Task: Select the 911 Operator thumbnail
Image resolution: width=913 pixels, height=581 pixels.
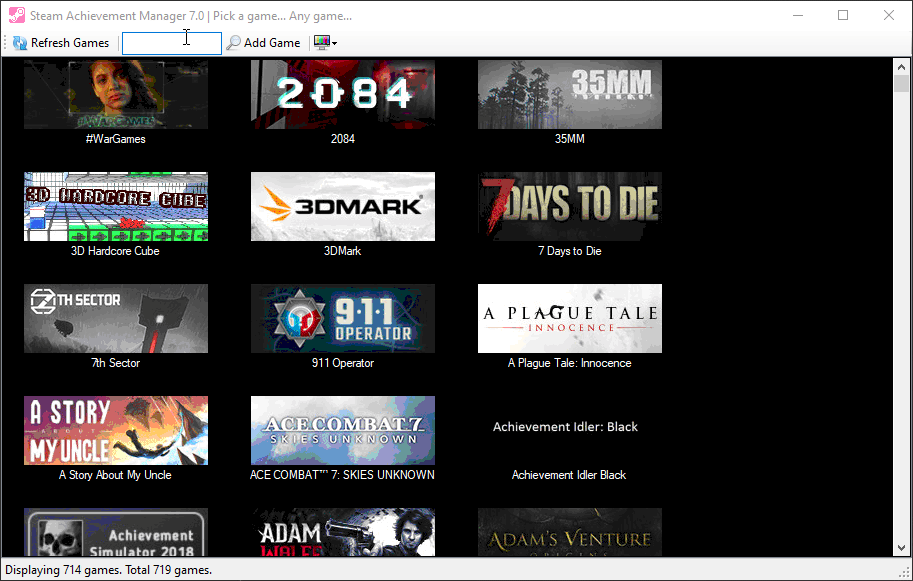Action: (343, 318)
